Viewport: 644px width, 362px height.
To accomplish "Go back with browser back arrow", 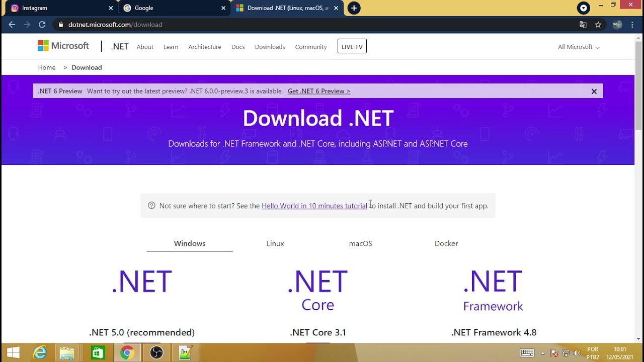I will [12, 25].
